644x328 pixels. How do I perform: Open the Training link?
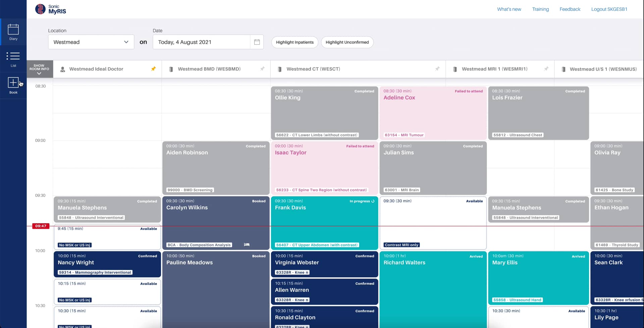click(541, 9)
